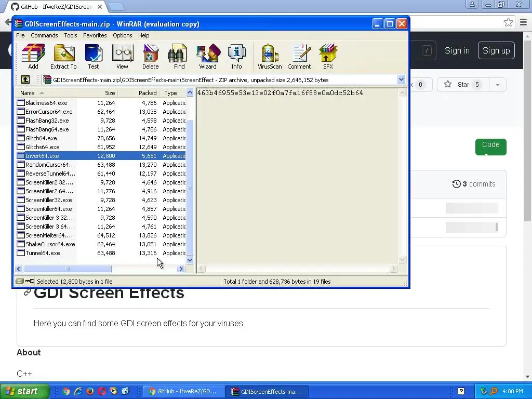Screen dimensions: 532x399
Task: Click the Chrome user profile icon
Action: [x=472, y=4]
